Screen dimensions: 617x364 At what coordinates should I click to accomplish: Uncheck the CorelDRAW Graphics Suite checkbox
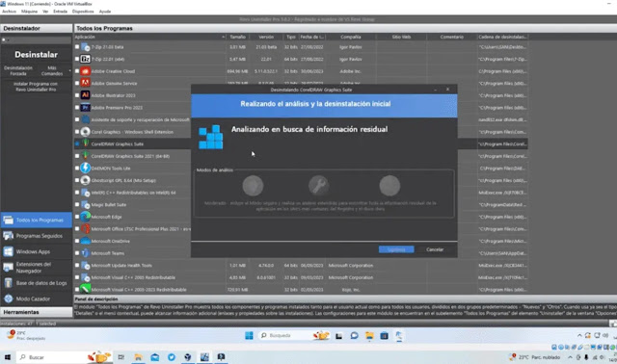(x=77, y=143)
